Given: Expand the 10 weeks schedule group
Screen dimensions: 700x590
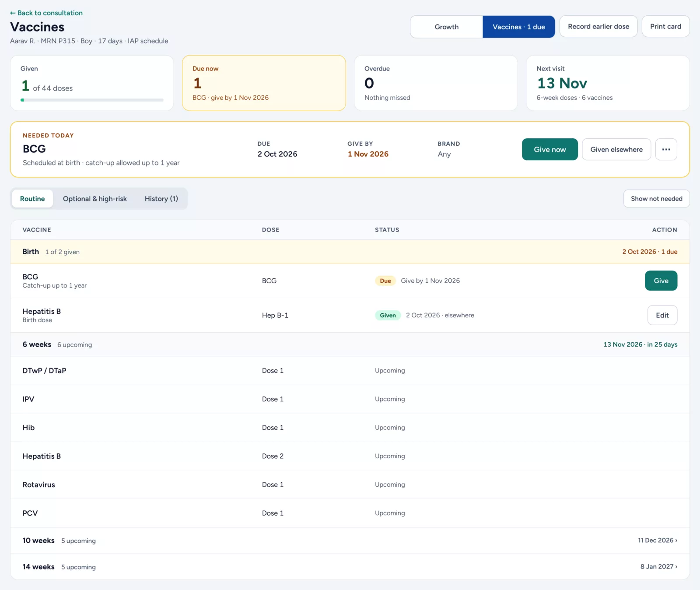Looking at the screenshot, I should pyautogui.click(x=350, y=541).
